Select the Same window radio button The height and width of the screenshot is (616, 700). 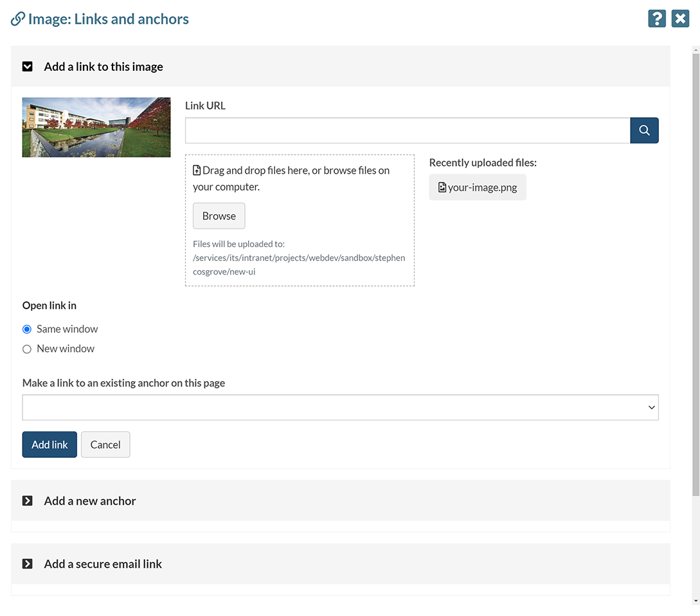coord(27,329)
